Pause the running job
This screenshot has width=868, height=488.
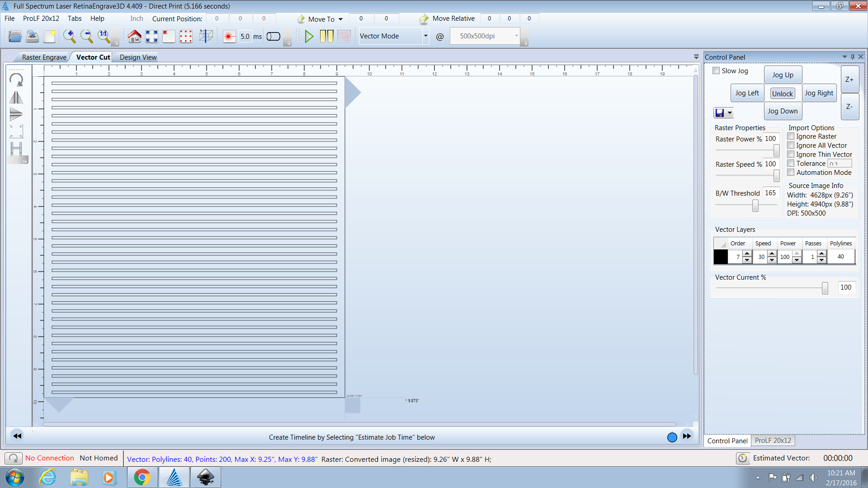coord(326,36)
